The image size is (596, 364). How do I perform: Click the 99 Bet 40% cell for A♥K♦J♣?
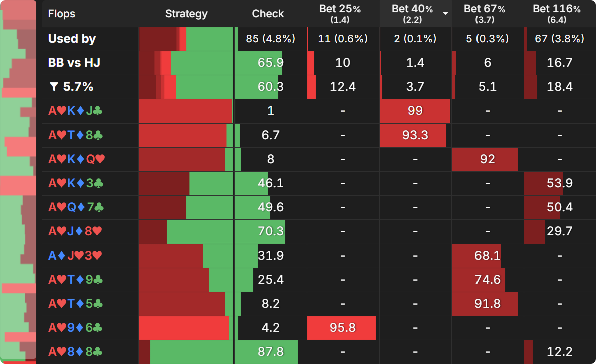(x=415, y=111)
